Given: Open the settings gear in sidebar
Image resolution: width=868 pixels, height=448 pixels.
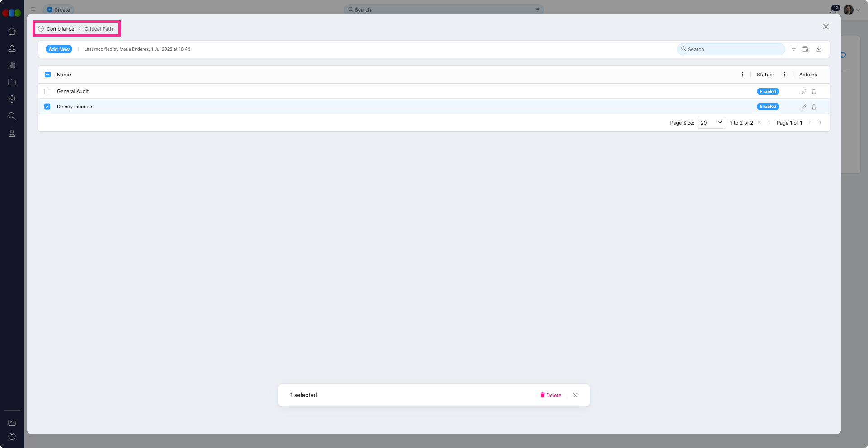Looking at the screenshot, I should pyautogui.click(x=12, y=99).
